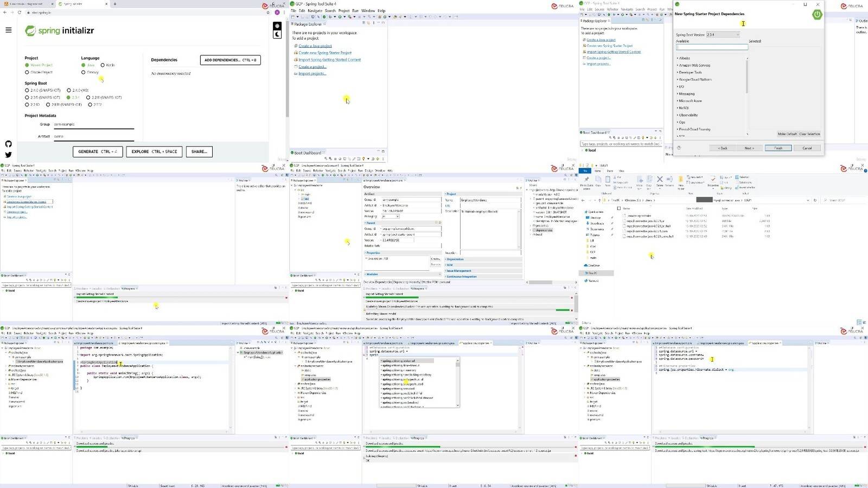The image size is (868, 488).
Task: Switch Spring Initializr to dark theme moon icon
Action: click(277, 34)
